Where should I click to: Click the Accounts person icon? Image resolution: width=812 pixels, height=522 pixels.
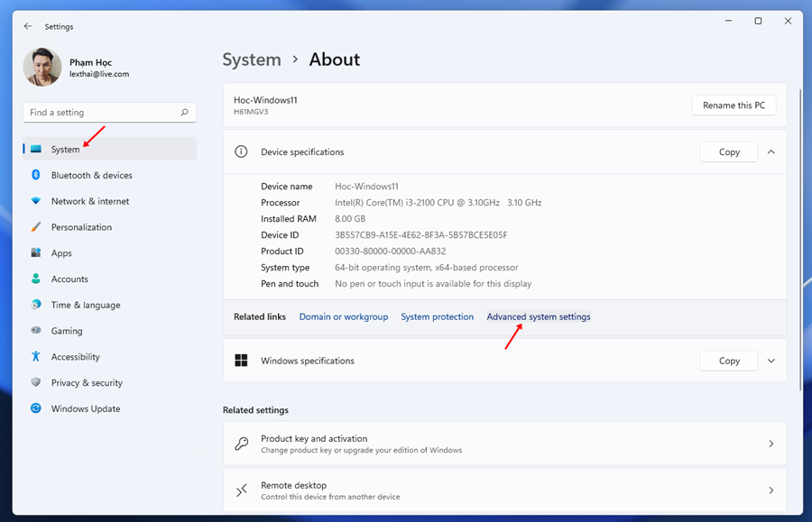(36, 279)
